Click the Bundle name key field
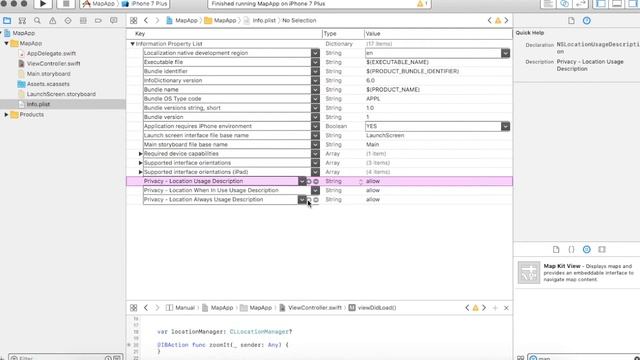 tap(227, 89)
